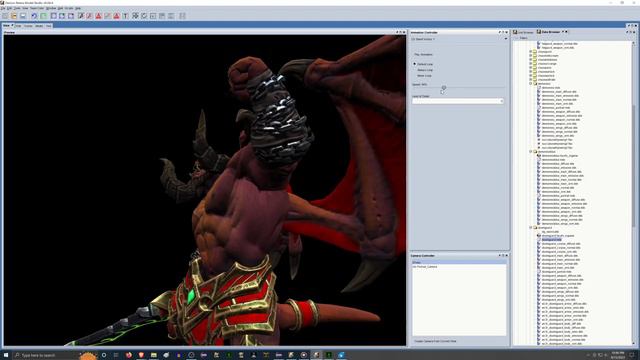Close the Camera Controller panel
This screenshot has width=640, height=360.
coord(507,256)
